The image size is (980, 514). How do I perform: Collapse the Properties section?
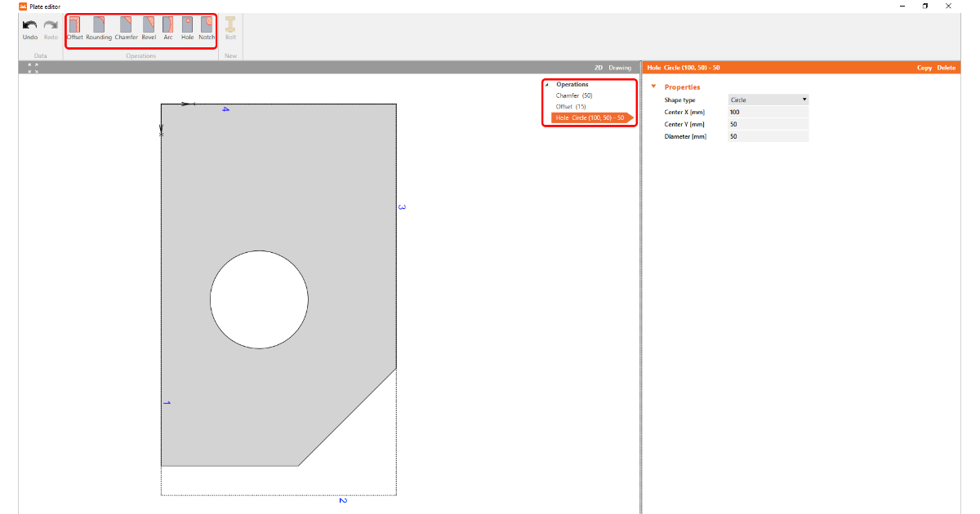(x=653, y=87)
